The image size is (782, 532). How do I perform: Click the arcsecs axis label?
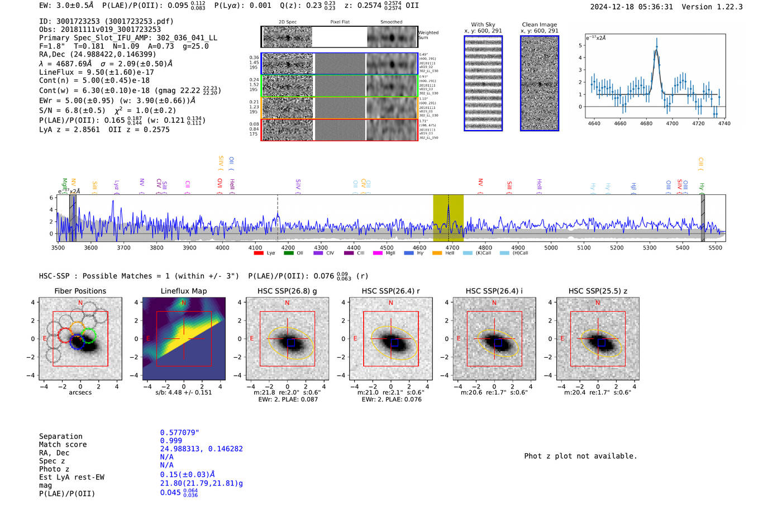[80, 393]
